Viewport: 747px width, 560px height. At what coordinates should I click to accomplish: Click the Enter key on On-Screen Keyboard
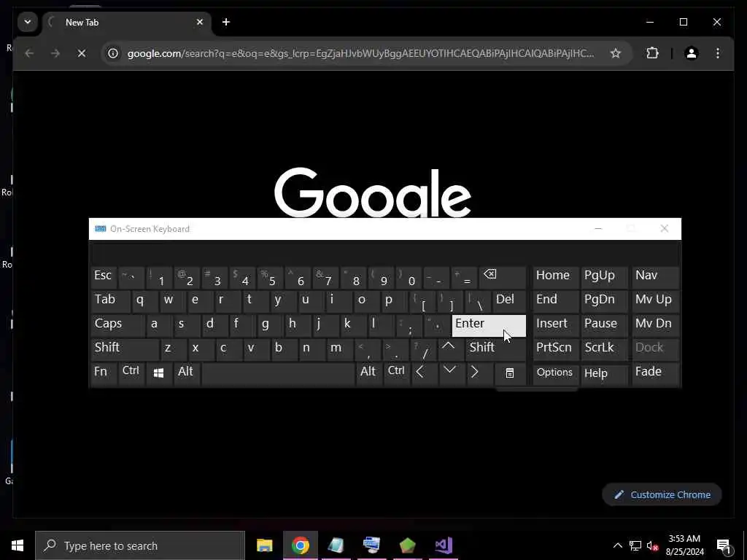coord(489,326)
